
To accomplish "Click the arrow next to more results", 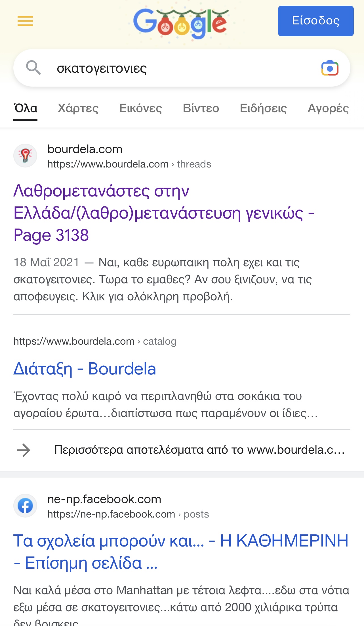I will 24,450.
